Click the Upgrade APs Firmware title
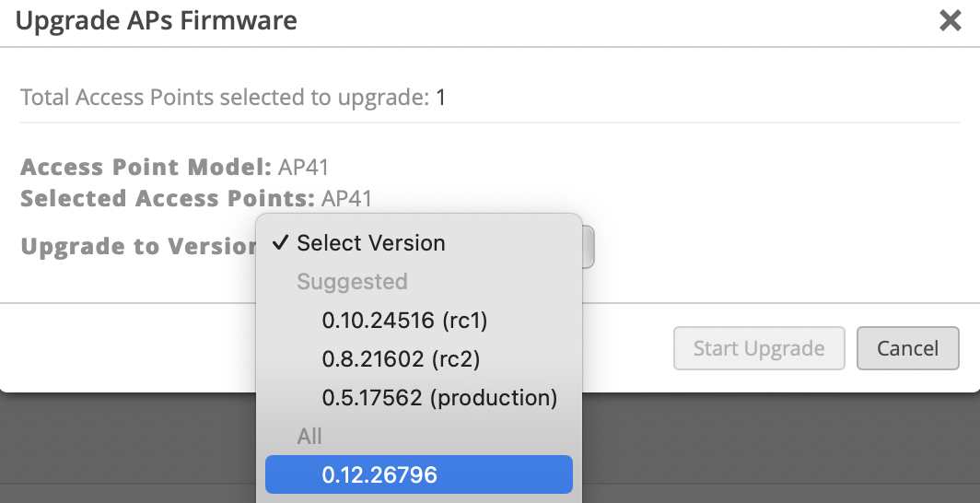Viewport: 980px width, 503px height. point(157,21)
